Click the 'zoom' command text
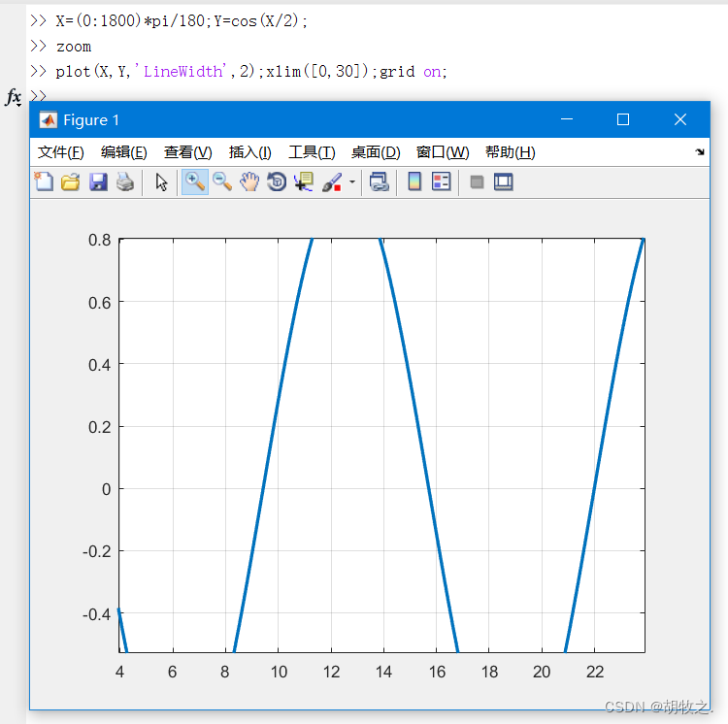The height and width of the screenshot is (724, 728). (x=74, y=47)
